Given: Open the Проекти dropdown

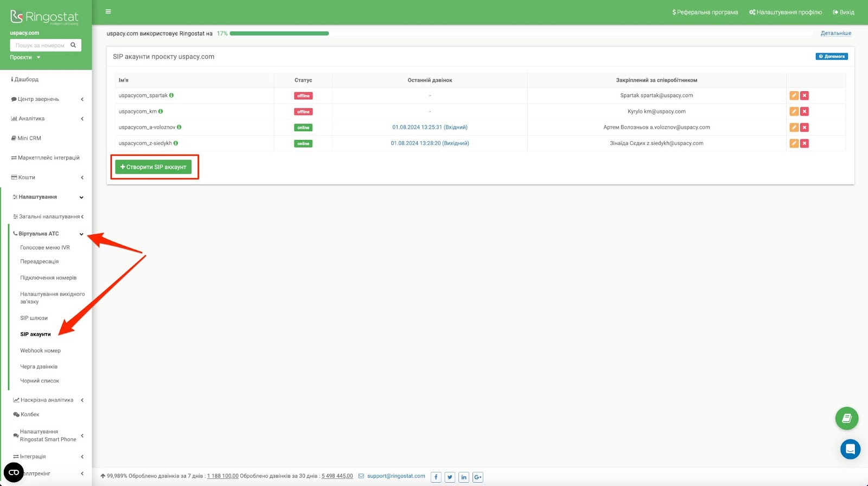Looking at the screenshot, I should [x=25, y=57].
